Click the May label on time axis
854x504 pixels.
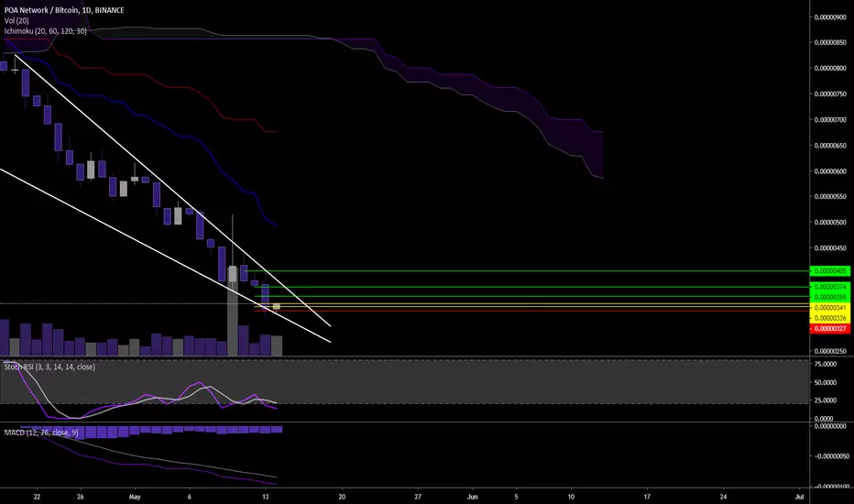pyautogui.click(x=135, y=497)
